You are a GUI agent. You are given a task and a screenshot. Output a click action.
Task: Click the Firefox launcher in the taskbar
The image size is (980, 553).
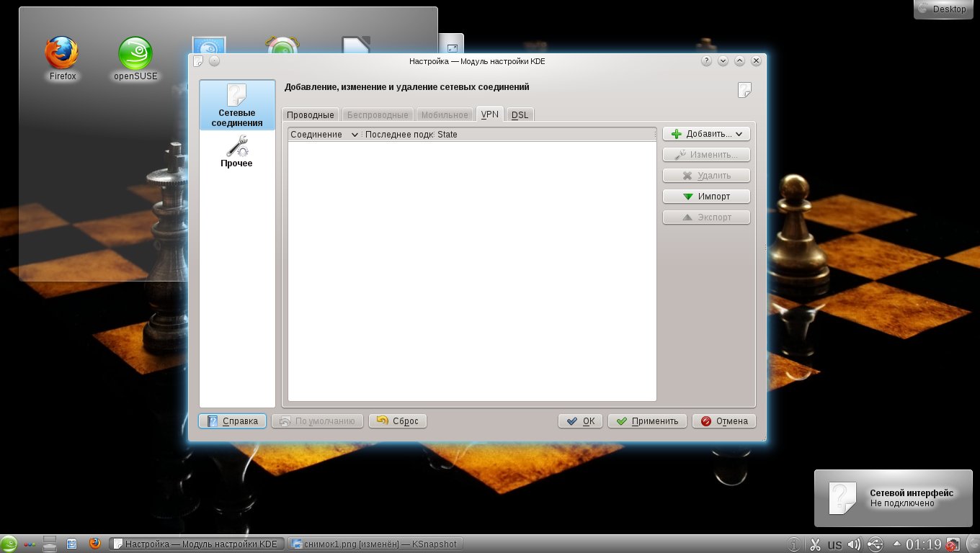pos(94,544)
